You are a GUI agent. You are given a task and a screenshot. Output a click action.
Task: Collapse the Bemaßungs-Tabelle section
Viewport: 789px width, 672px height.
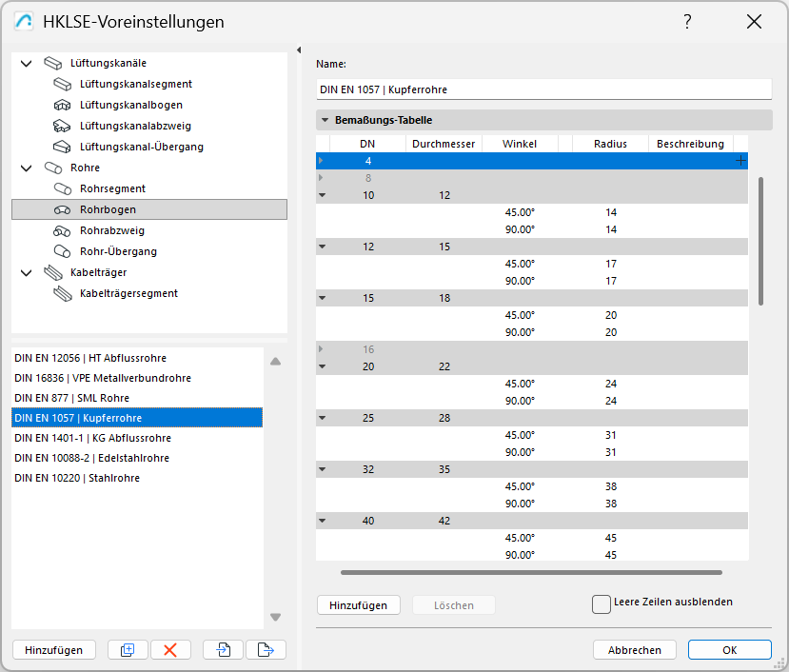tap(325, 120)
